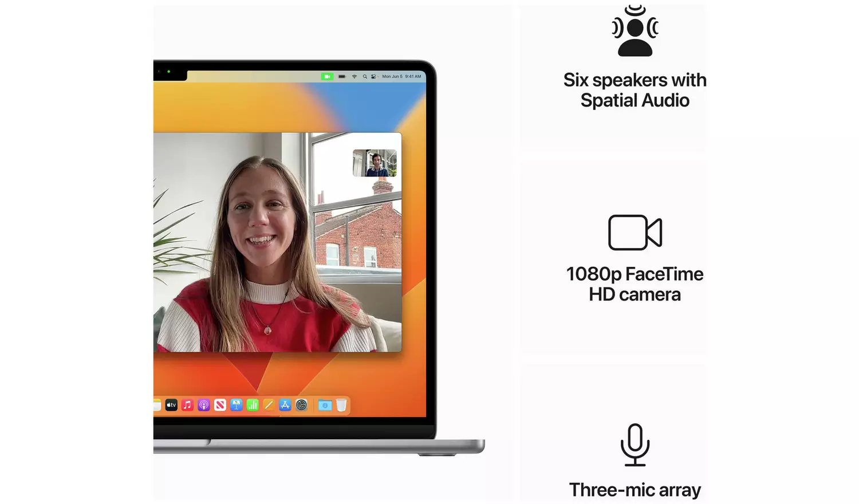Viewport: 859px width, 504px height.
Task: Open the App Store from the dock
Action: pyautogui.click(x=285, y=405)
